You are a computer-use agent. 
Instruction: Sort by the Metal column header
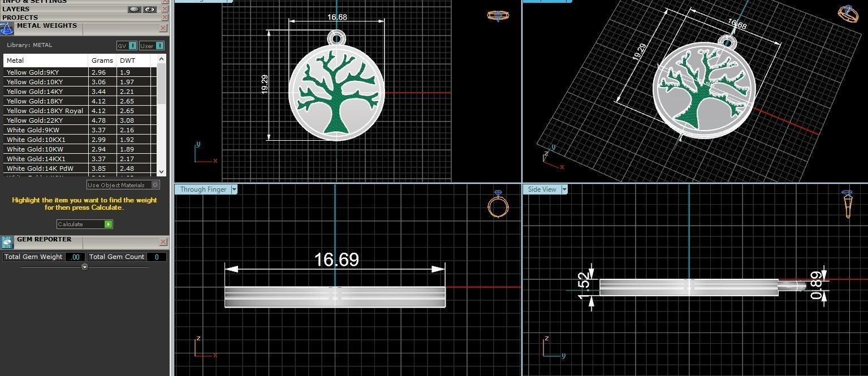point(46,60)
